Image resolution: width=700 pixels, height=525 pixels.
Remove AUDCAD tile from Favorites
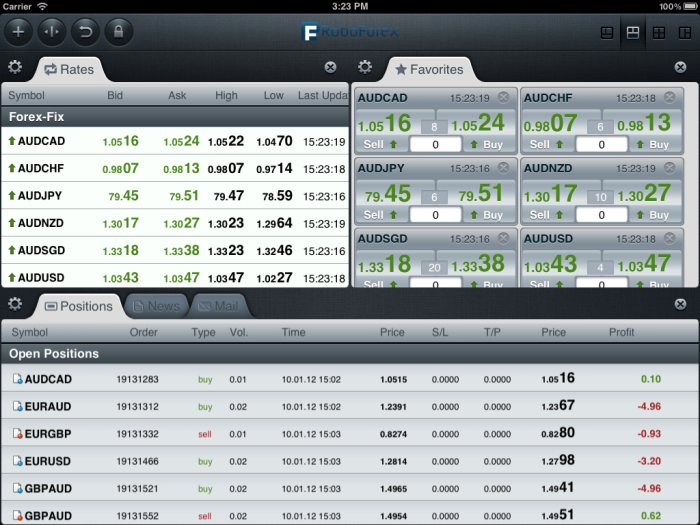pyautogui.click(x=503, y=97)
